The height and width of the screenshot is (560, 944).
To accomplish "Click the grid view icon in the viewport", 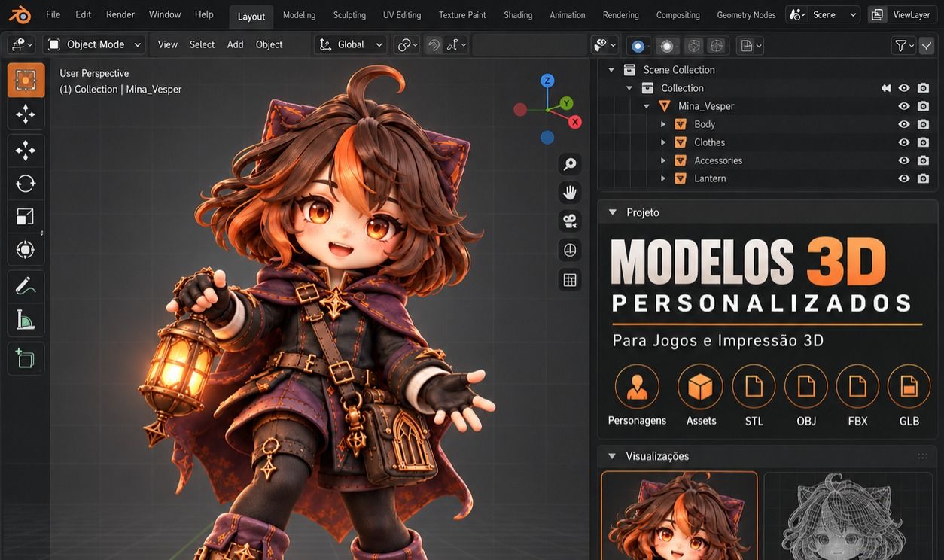I will point(570,280).
